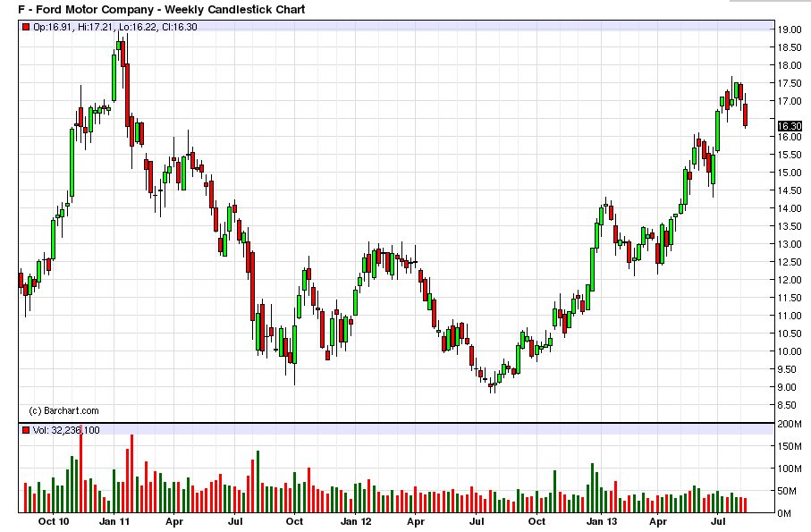Click the highlighted 16.30 current price tag
This screenshot has height=532, width=811.
790,126
